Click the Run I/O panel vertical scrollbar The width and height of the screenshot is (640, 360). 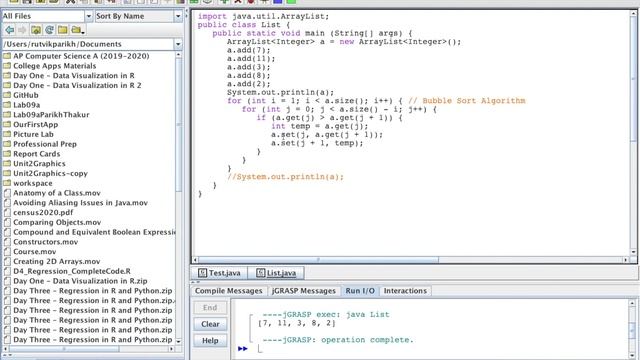click(632, 331)
